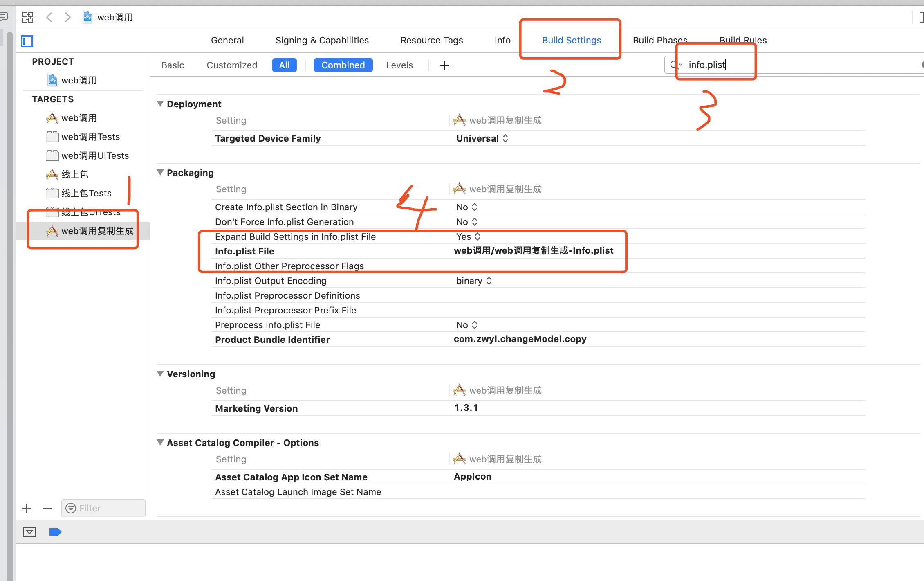Select the Customized filter button
The width and height of the screenshot is (924, 581).
(x=232, y=65)
